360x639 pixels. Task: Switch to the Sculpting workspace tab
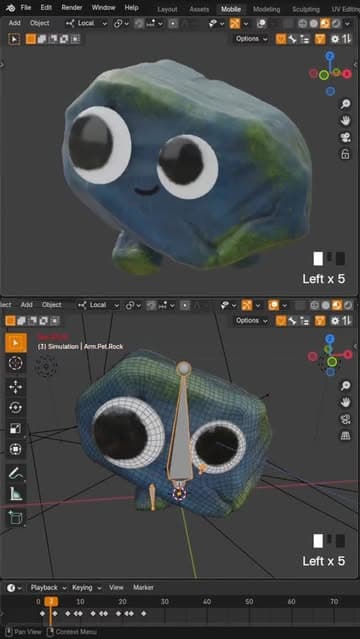306,9
